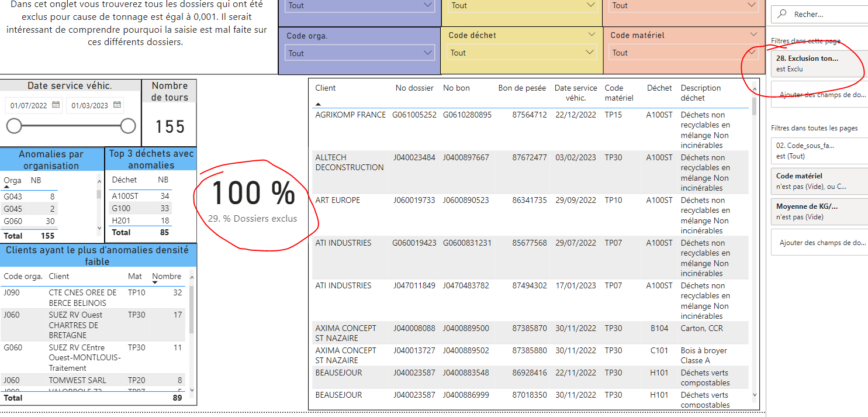Sort dossier table by 'No dossier' header

[414, 88]
